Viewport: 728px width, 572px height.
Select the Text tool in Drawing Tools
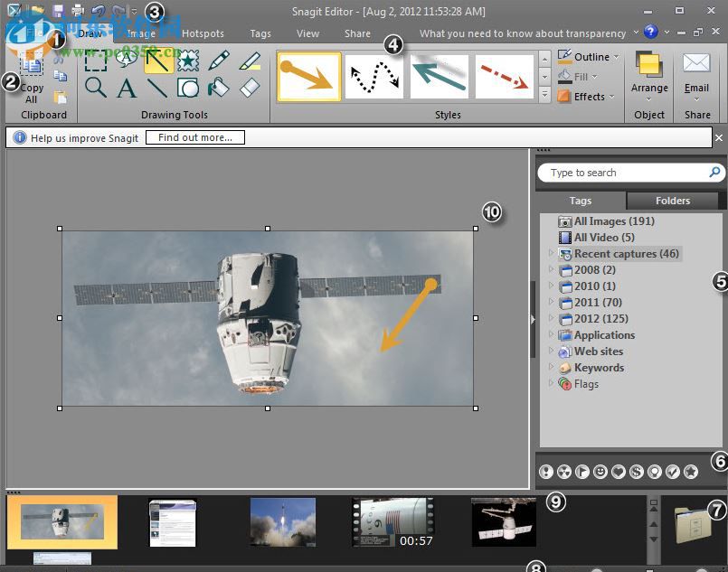click(125, 87)
